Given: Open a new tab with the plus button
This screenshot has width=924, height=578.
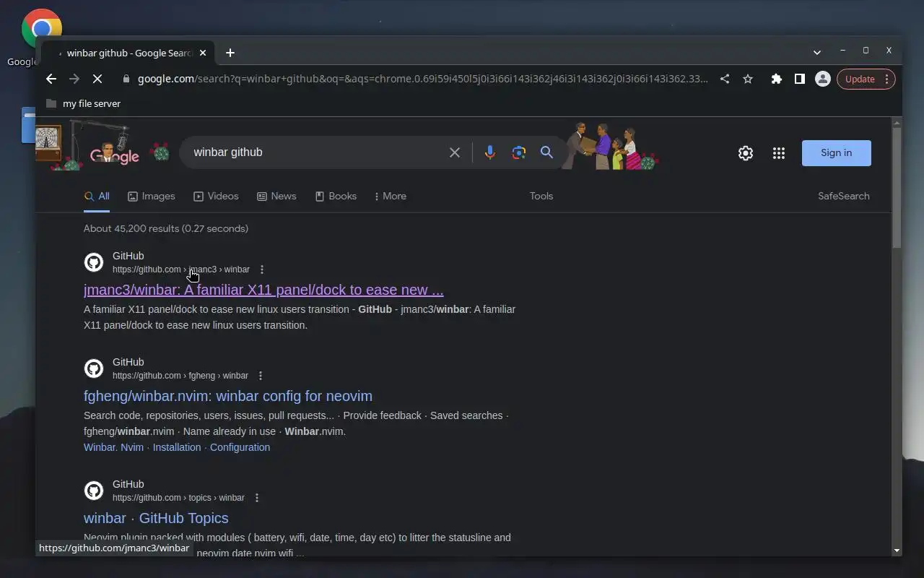Looking at the screenshot, I should click(x=230, y=53).
